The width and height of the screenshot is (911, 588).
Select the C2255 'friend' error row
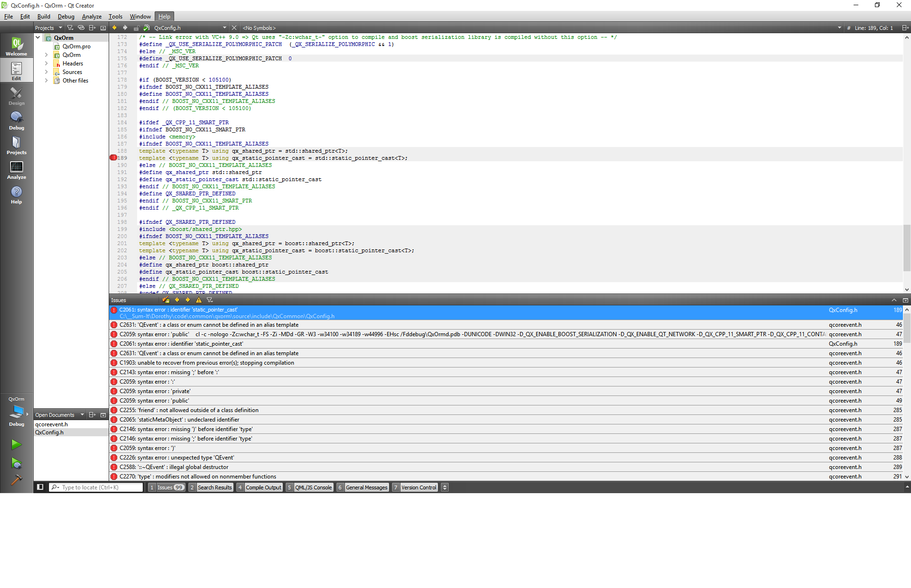[x=506, y=410]
